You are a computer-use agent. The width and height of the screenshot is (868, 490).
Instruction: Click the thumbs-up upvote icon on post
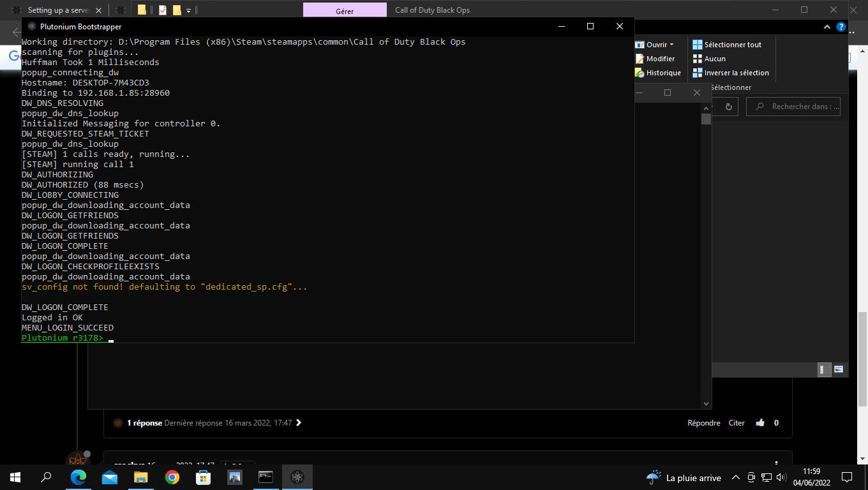click(760, 423)
